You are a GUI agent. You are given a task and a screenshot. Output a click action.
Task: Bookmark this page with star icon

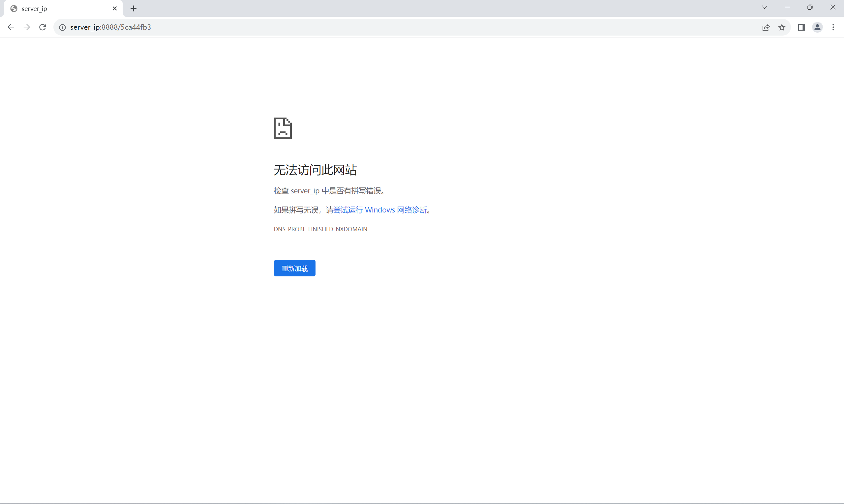point(782,28)
